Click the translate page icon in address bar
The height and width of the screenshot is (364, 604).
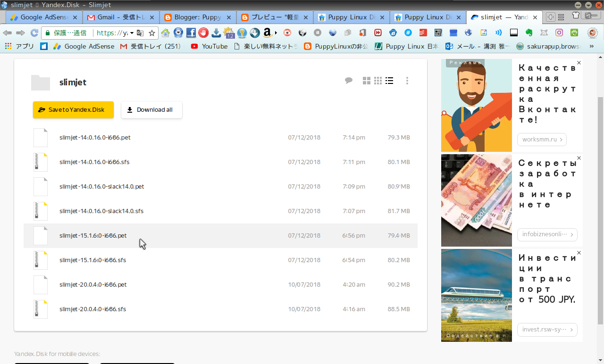coord(141,33)
